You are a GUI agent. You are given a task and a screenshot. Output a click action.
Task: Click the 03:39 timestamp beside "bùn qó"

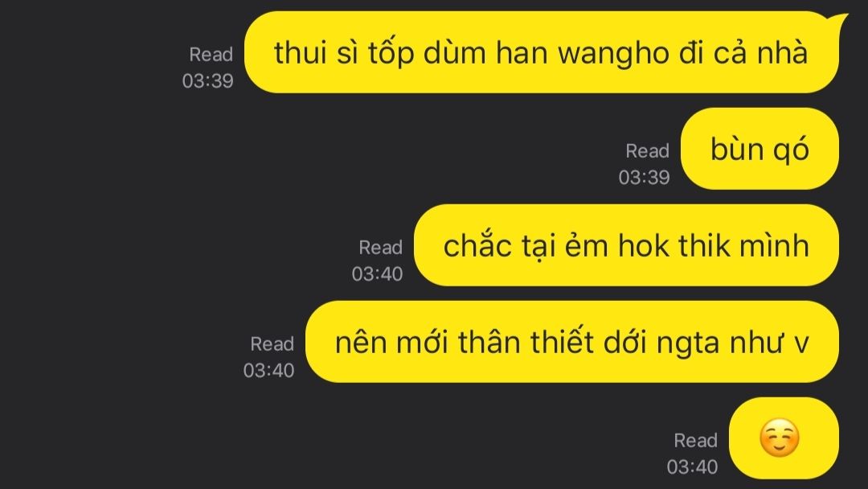pos(644,177)
